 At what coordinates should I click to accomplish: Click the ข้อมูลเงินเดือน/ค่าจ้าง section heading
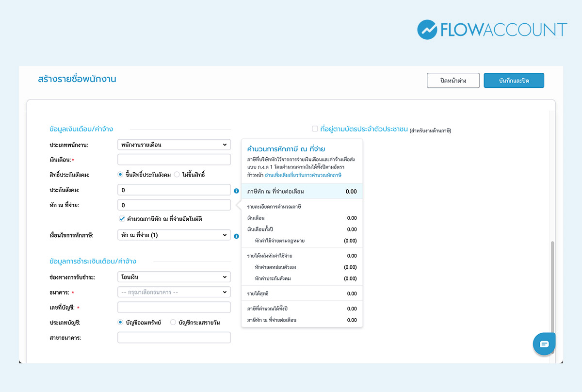click(x=81, y=129)
